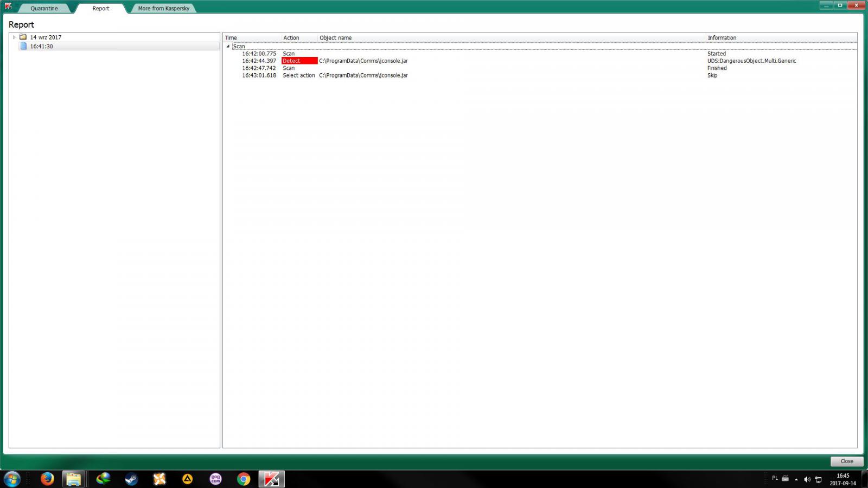The width and height of the screenshot is (868, 488).
Task: Collapse the Scan group in report
Action: coord(228,46)
